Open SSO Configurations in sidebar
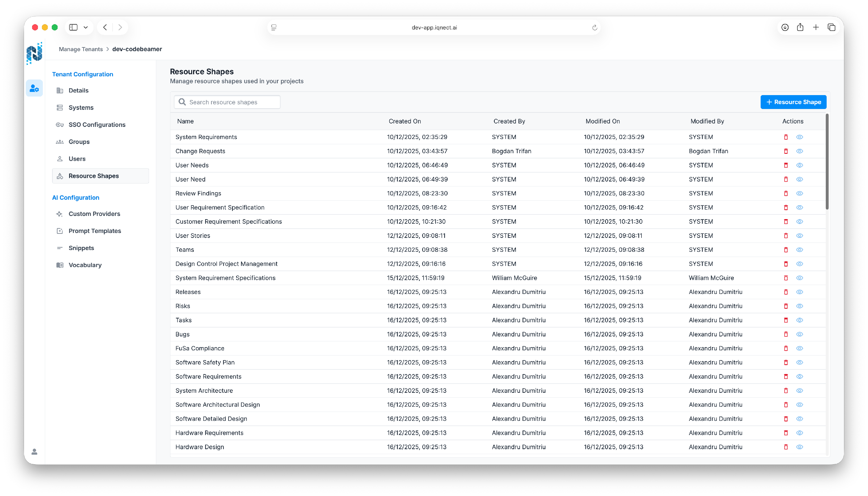 (97, 125)
